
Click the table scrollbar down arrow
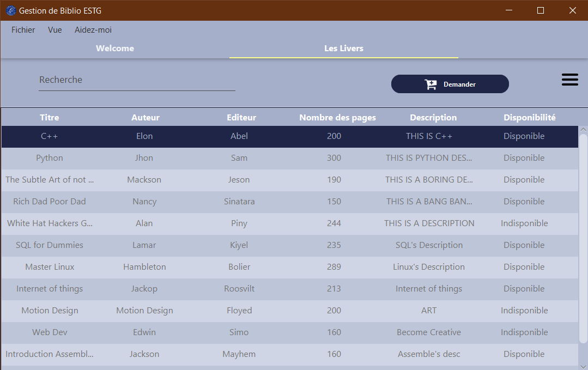point(583,367)
